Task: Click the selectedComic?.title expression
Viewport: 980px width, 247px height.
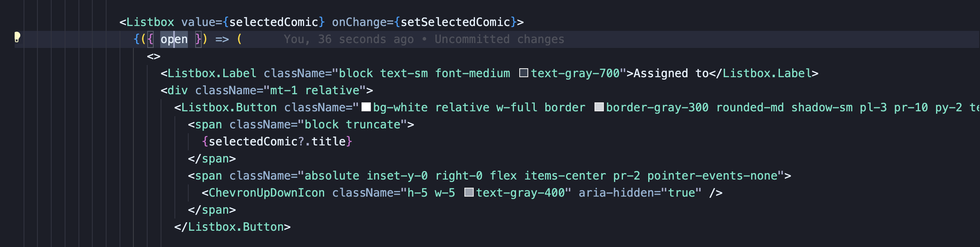Action: coord(277,142)
